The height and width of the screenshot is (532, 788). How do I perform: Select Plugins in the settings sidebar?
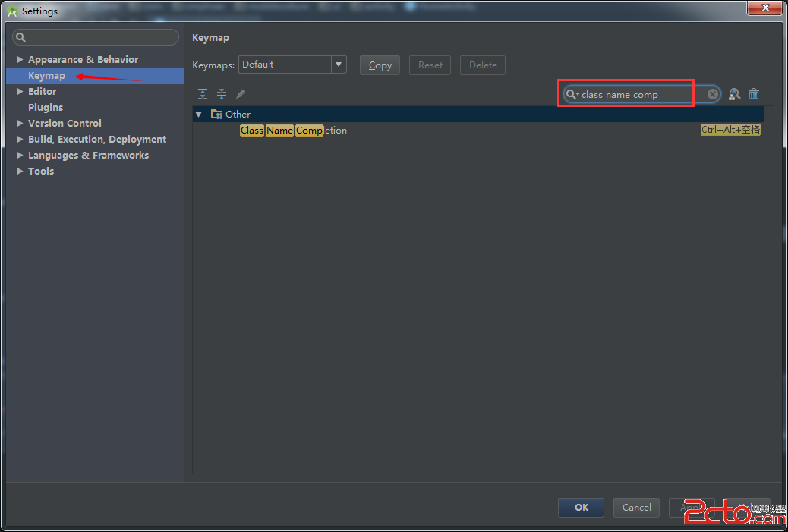(46, 108)
